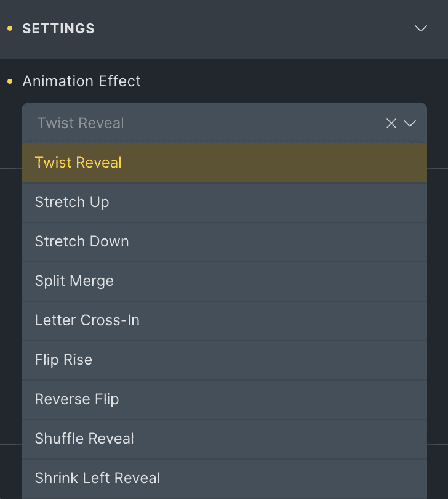
Task: Pick Stretch Down from the list
Action: (x=82, y=241)
